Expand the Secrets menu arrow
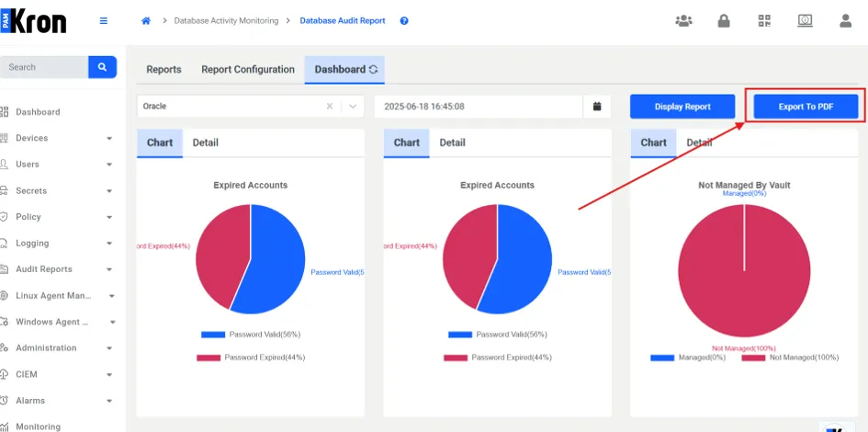The image size is (868, 432). click(109, 191)
